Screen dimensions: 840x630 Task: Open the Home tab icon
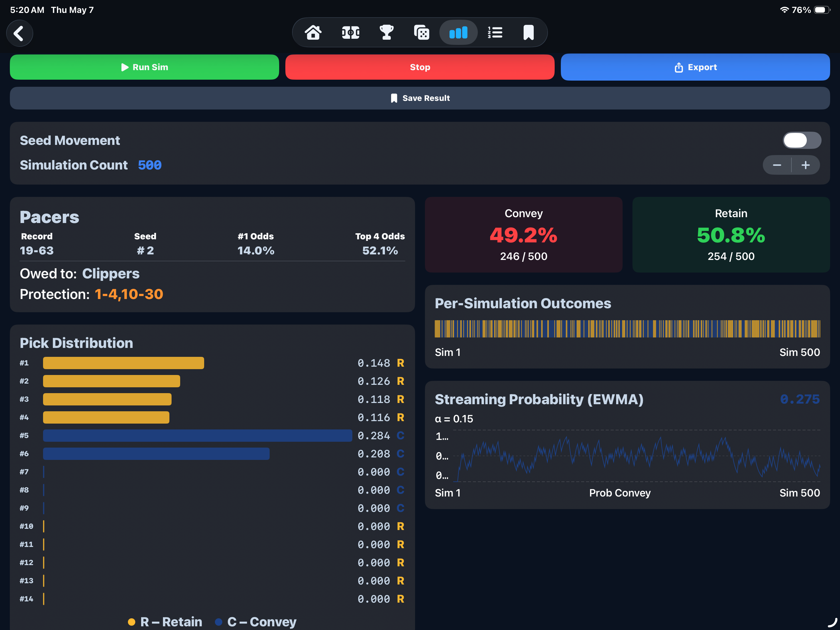point(313,33)
